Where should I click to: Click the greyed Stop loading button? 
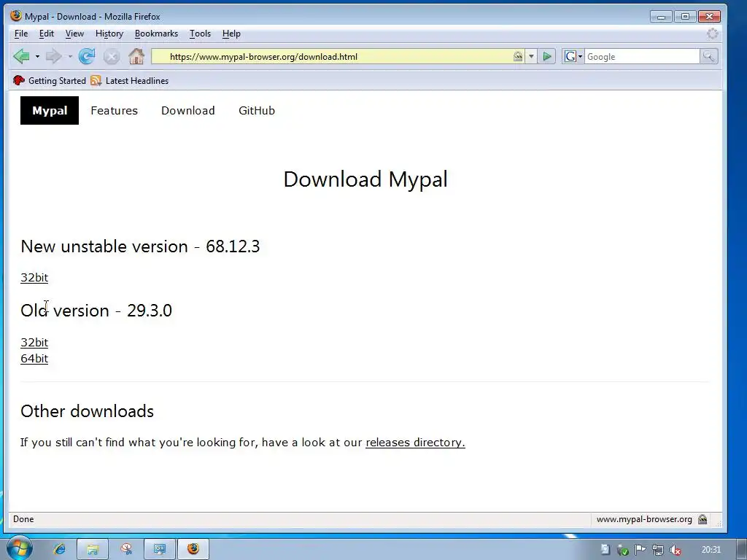tap(112, 57)
